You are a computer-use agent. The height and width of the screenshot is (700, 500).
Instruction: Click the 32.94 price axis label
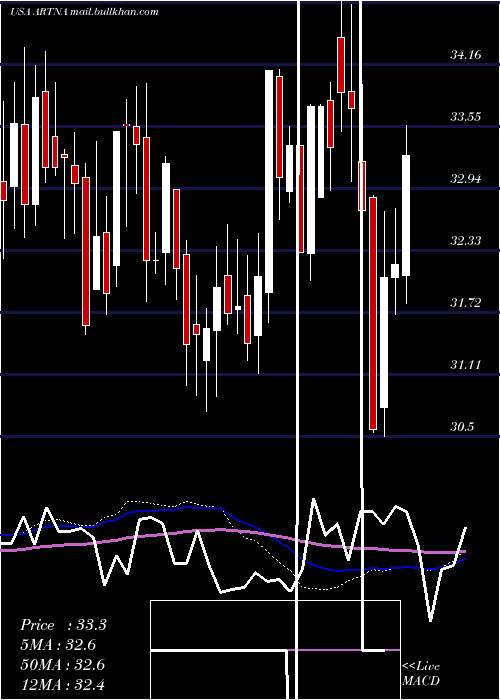466,179
